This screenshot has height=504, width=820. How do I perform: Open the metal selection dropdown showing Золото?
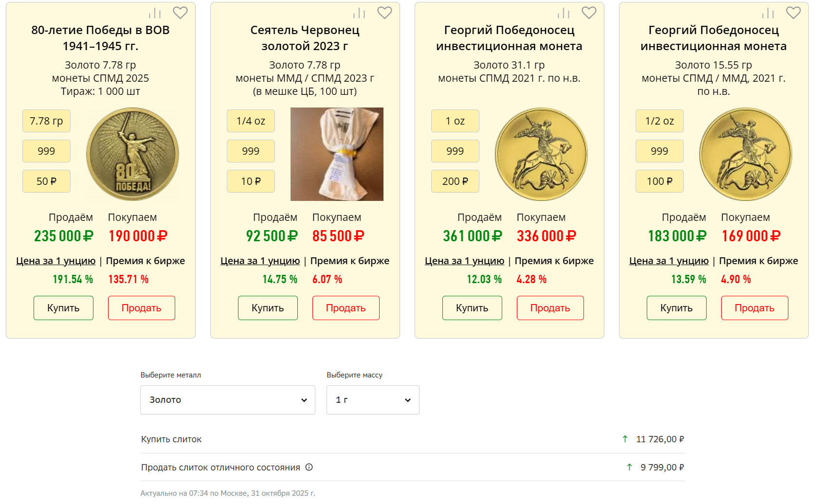(227, 400)
